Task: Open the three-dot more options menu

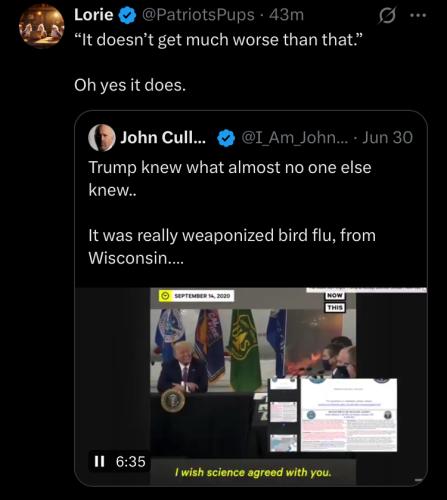Action: (x=418, y=15)
